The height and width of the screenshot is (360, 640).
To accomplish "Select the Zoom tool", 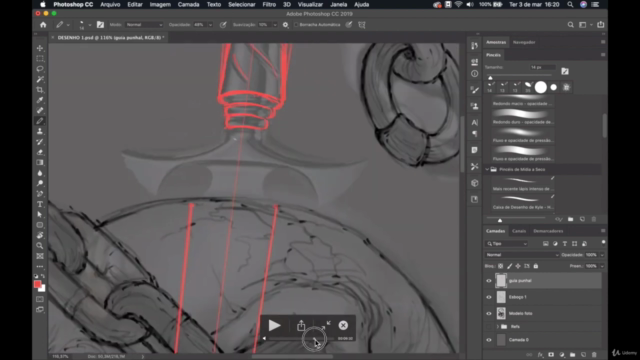I will (x=40, y=246).
